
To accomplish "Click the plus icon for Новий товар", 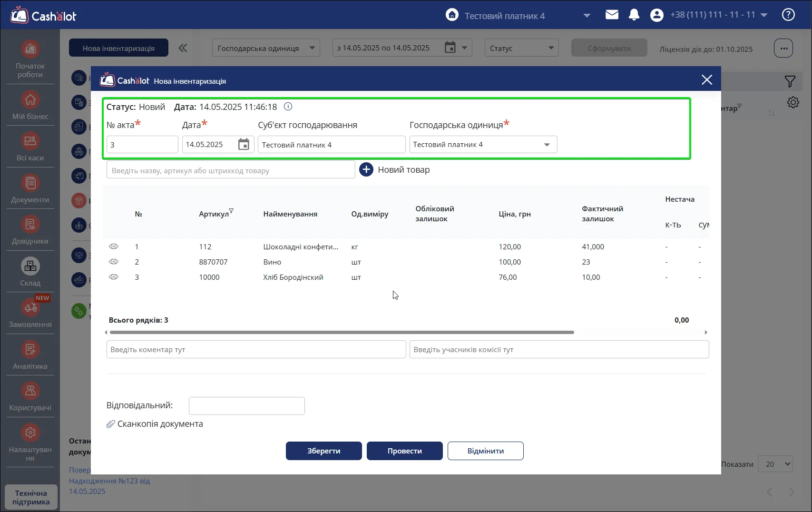I will 366,169.
